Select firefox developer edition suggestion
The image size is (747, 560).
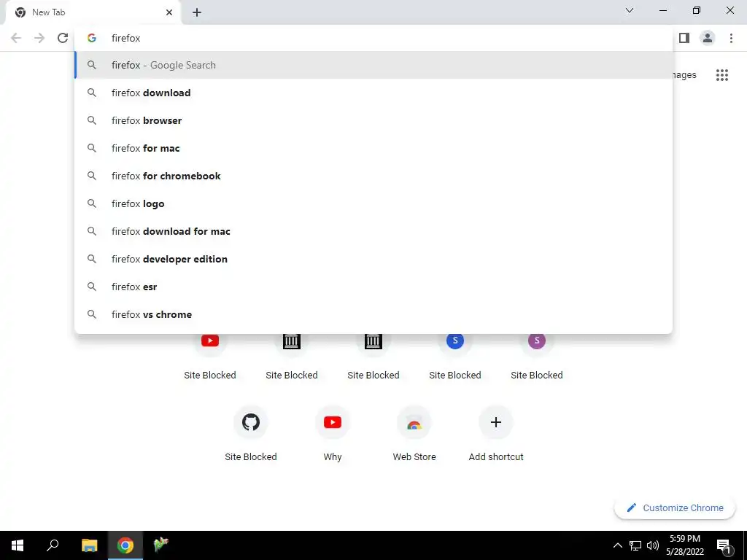373,259
